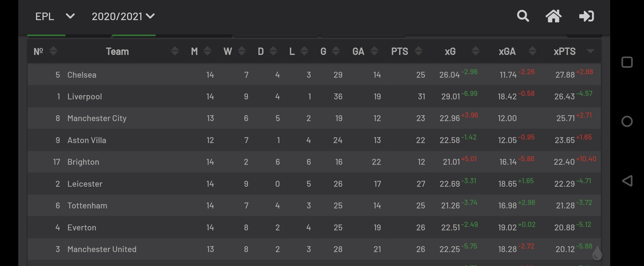Image resolution: width=644 pixels, height=266 pixels.
Task: Tap Android recent apps square button
Action: [627, 62]
